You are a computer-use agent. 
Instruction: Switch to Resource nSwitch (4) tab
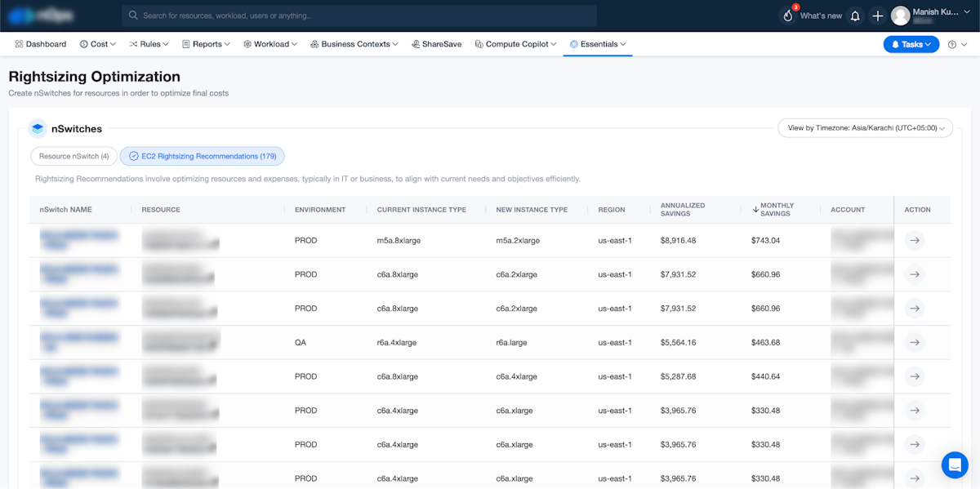coord(73,156)
